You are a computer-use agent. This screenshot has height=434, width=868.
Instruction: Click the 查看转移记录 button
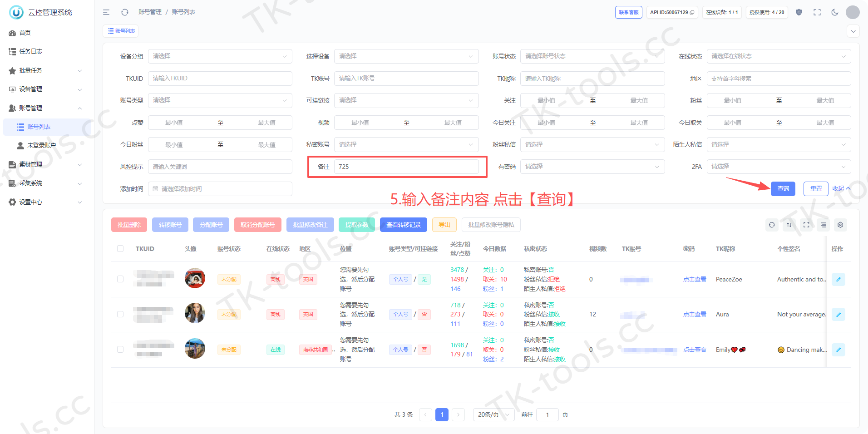click(404, 225)
